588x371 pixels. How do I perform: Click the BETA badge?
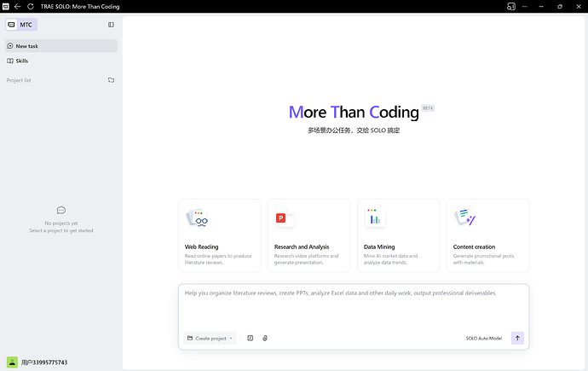(428, 108)
